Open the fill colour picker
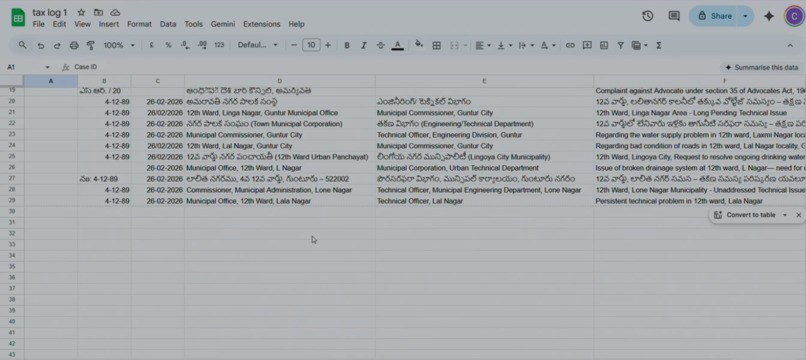Image resolution: width=806 pixels, height=360 pixels. click(419, 45)
